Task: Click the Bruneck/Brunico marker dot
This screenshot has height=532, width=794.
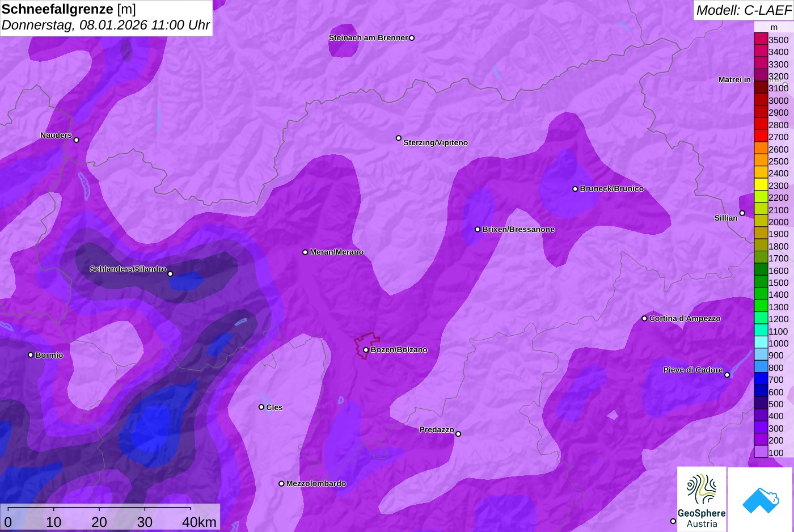Action: [x=575, y=189]
